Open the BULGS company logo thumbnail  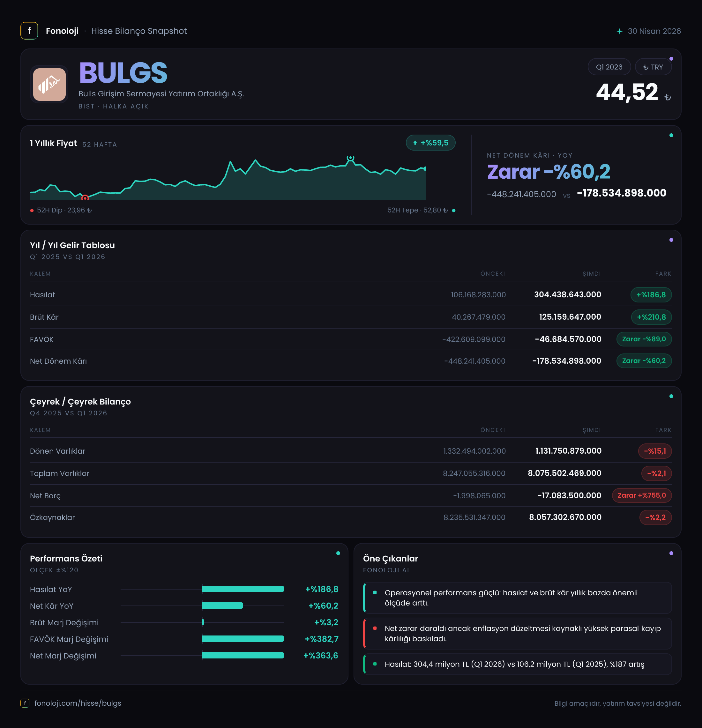pos(49,84)
